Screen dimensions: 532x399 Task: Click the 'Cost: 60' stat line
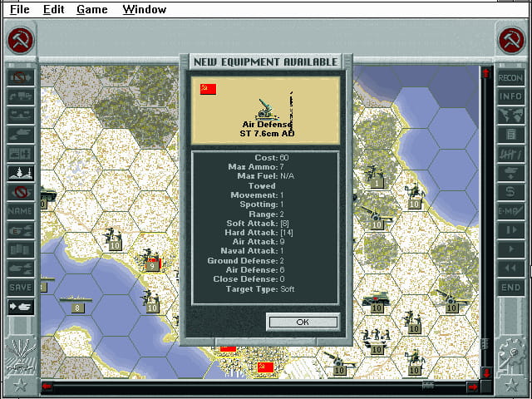coord(272,158)
